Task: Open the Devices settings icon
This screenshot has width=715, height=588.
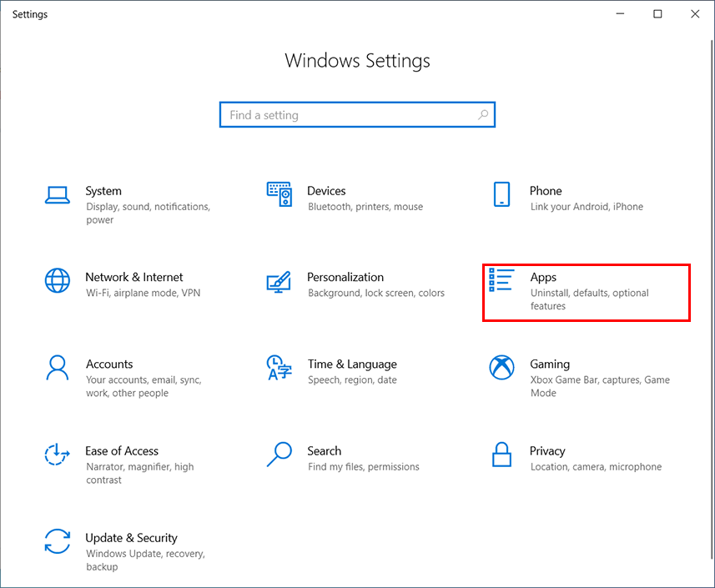Action: point(279,193)
